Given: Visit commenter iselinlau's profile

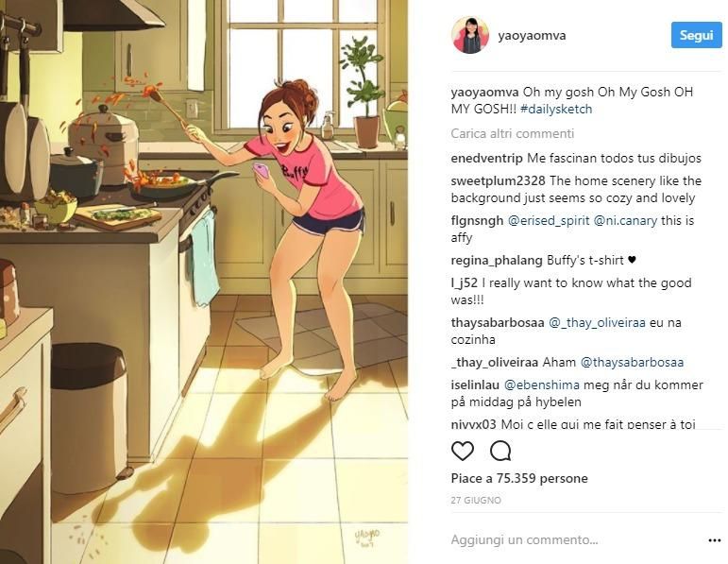Looking at the screenshot, I should pos(475,385).
